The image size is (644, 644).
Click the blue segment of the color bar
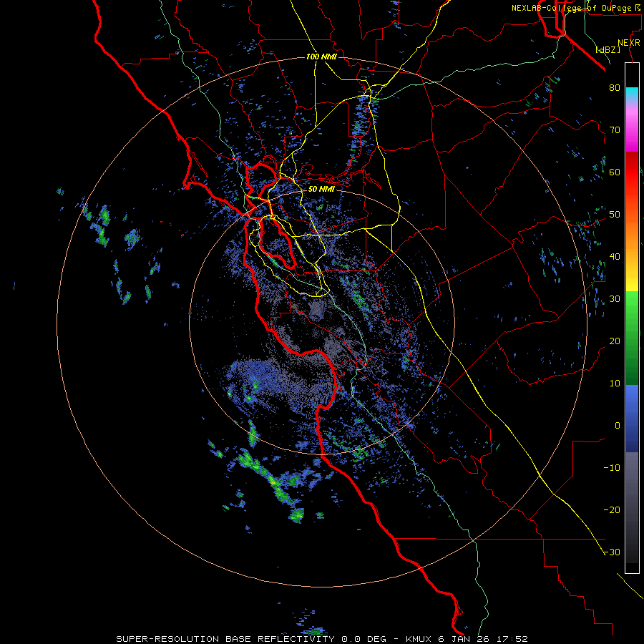[x=632, y=419]
